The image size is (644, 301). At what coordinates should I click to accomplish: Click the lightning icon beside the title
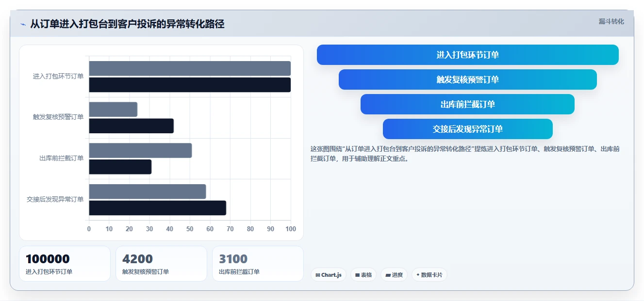[x=23, y=24]
